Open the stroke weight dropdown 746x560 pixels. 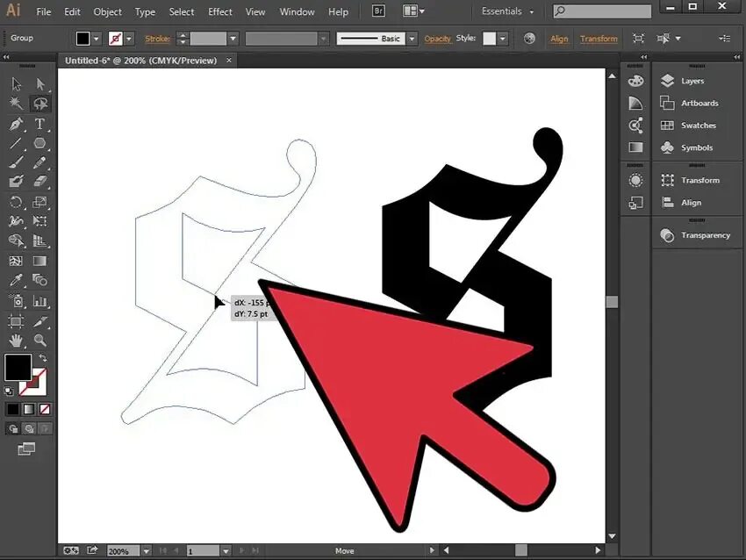(x=233, y=39)
